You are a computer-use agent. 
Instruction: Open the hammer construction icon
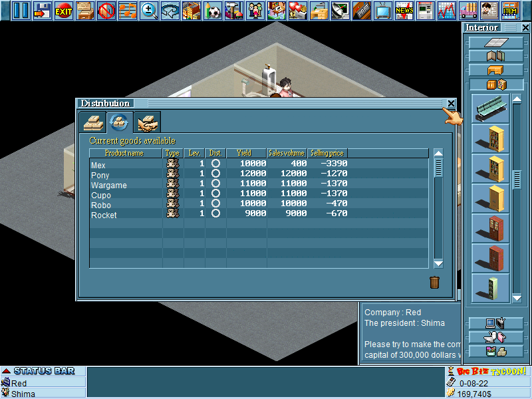234,11
